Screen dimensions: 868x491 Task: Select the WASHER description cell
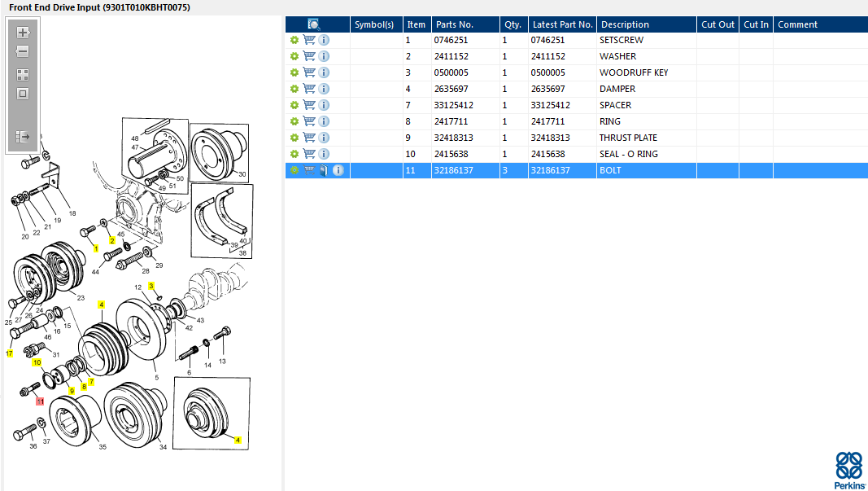[x=617, y=56]
